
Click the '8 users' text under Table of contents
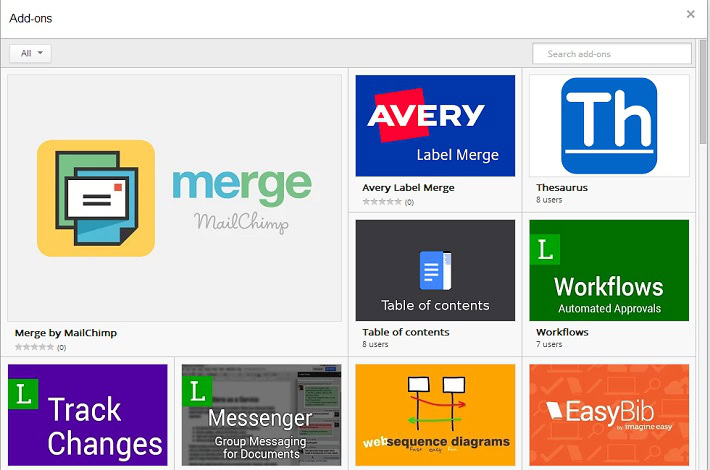coord(375,344)
